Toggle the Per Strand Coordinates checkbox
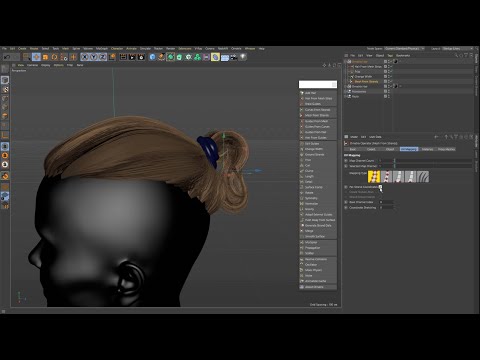The height and width of the screenshot is (360, 480). tap(380, 187)
